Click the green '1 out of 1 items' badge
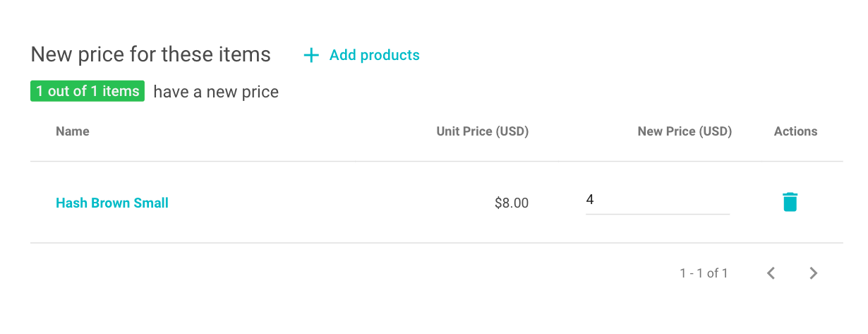Viewport: 868px width, 334px height. [x=88, y=92]
